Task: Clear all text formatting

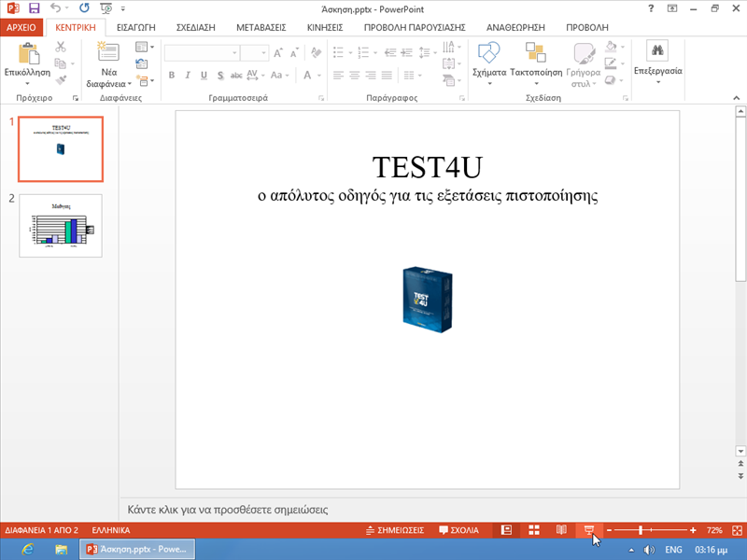Action: coord(316,52)
